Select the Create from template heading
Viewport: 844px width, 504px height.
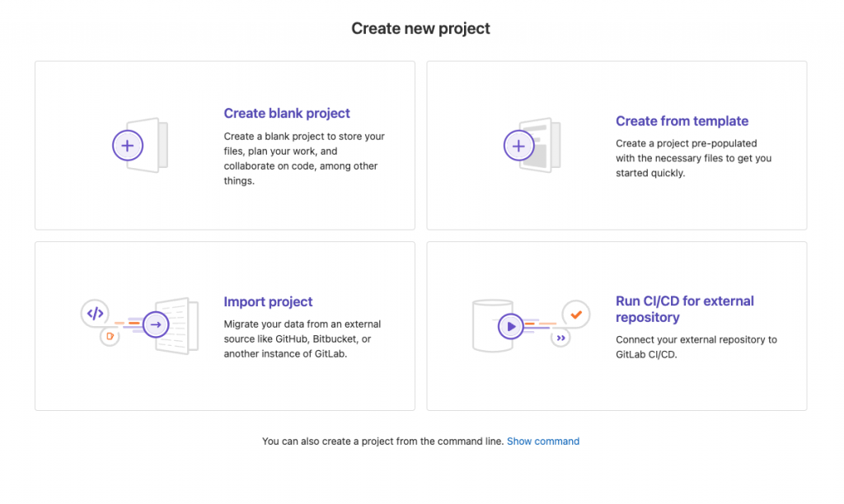682,121
